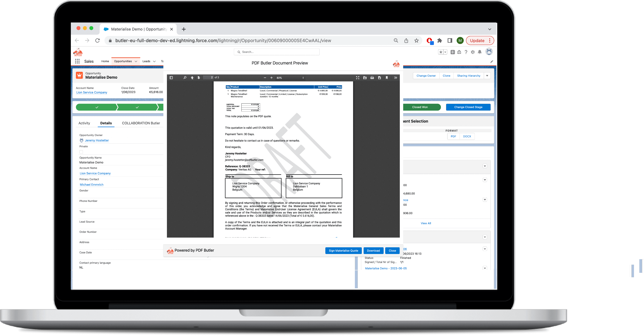Open Michael Emmrich contact link
The height and width of the screenshot is (336, 644).
[x=91, y=185]
